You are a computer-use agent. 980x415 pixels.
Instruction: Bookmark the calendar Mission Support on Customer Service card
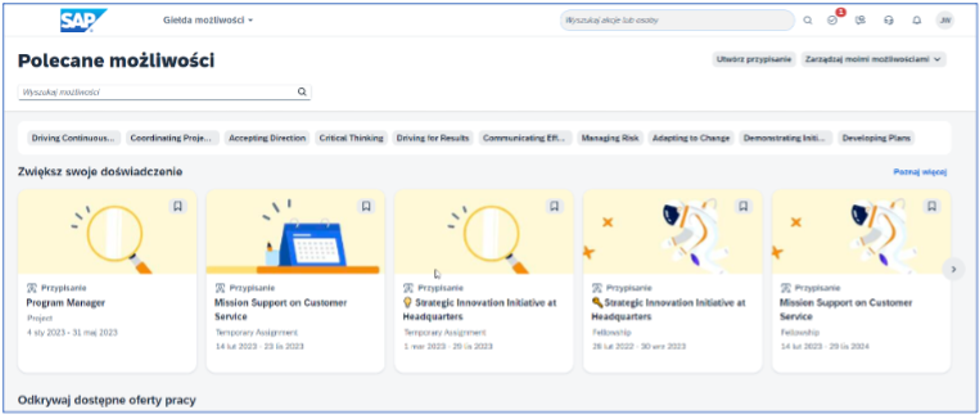tap(366, 206)
